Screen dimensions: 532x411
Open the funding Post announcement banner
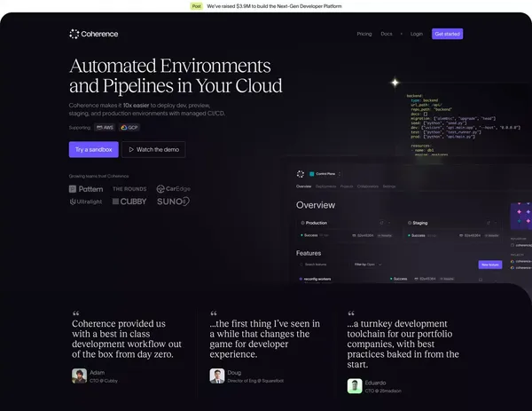tap(266, 6)
